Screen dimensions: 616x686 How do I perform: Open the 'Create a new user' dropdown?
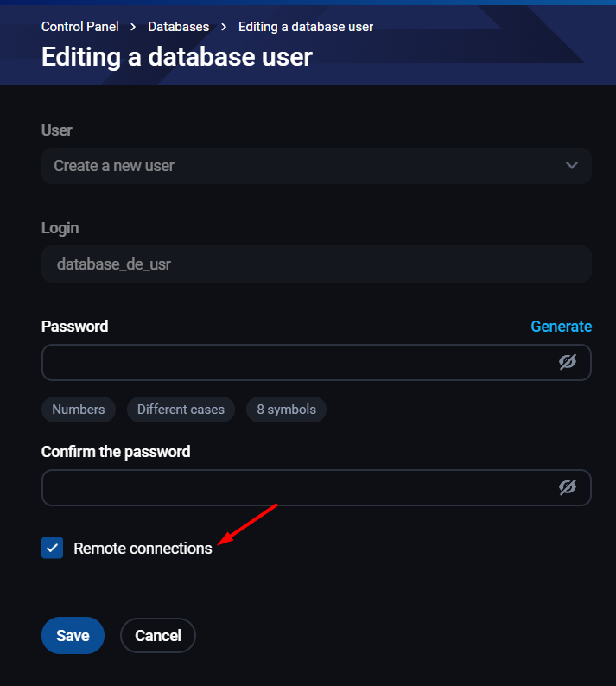316,165
